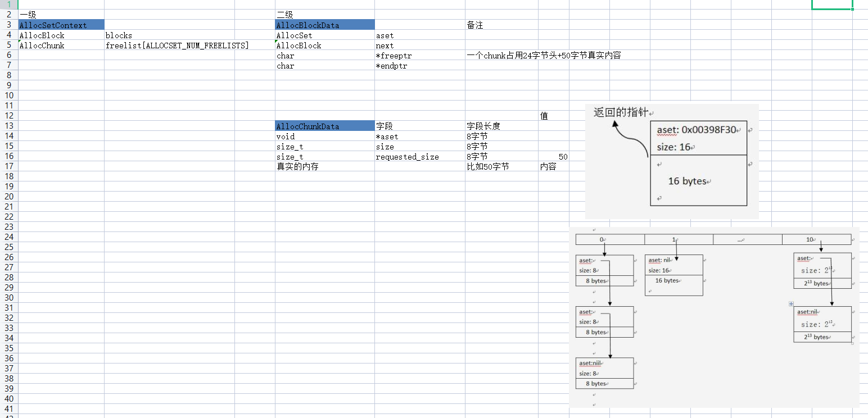The image size is (868, 418).
Task: Click the requested_size cell
Action: coord(420,157)
